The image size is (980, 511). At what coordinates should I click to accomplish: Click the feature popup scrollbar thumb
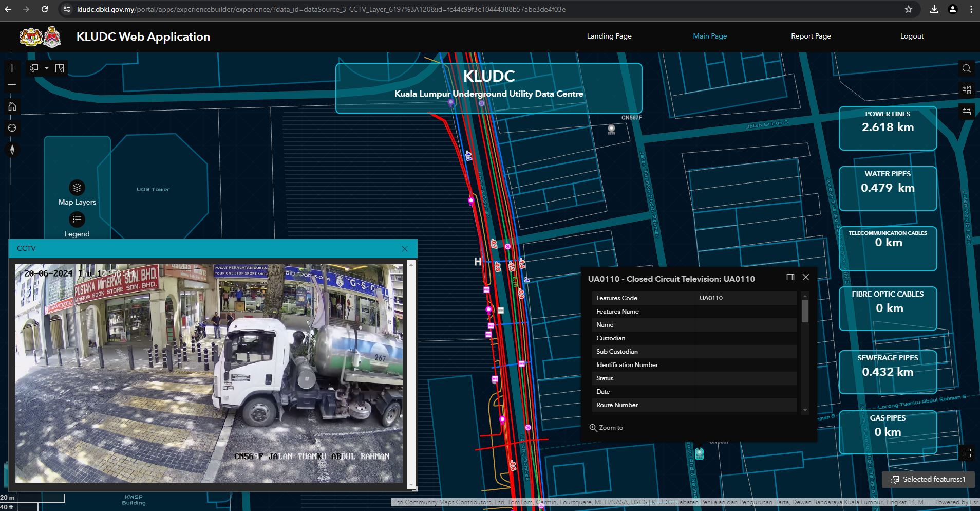(x=805, y=311)
